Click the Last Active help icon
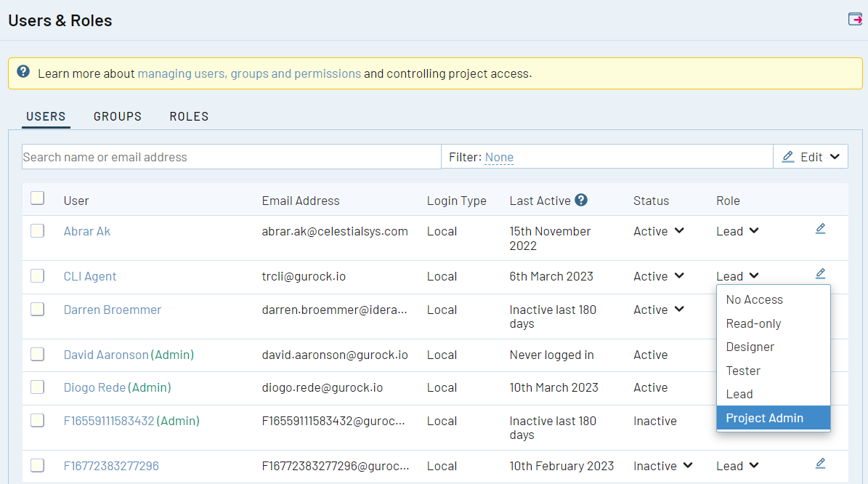Image resolution: width=868 pixels, height=484 pixels. point(580,200)
